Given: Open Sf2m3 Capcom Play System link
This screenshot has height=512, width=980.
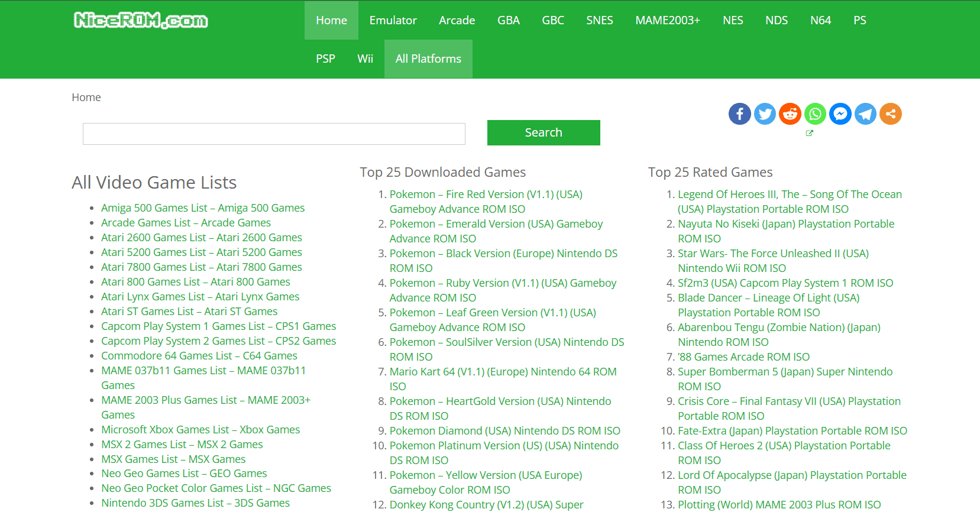Looking at the screenshot, I should coord(785,283).
